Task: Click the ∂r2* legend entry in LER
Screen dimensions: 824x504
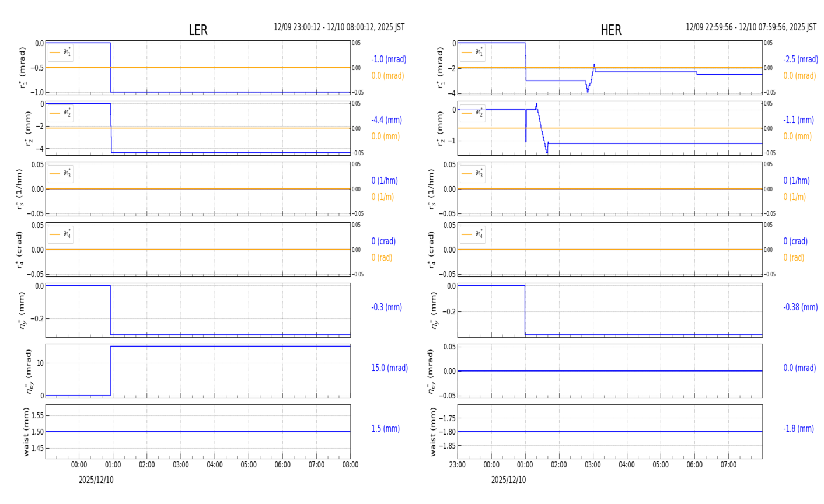Action: (x=60, y=113)
